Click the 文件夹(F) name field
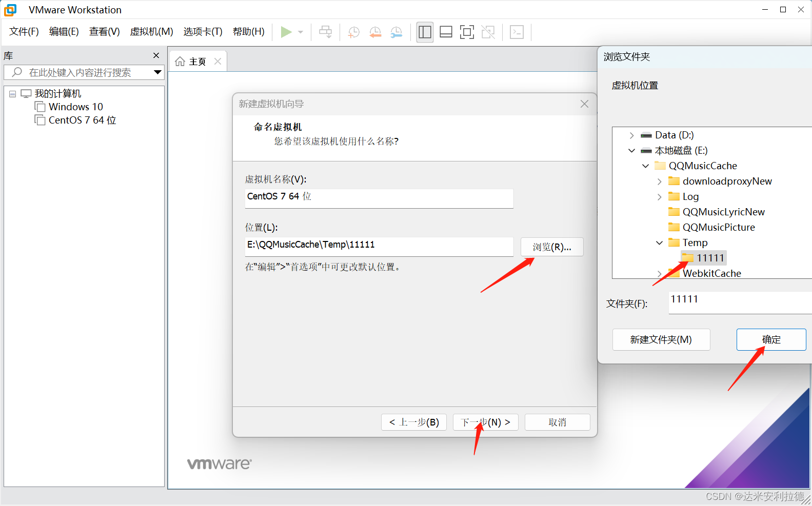Image resolution: width=812 pixels, height=506 pixels. point(740,302)
